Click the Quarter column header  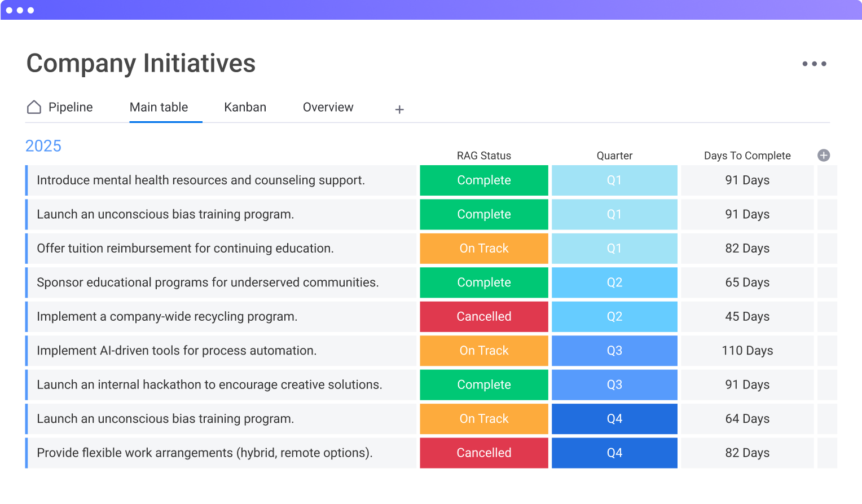[614, 156]
